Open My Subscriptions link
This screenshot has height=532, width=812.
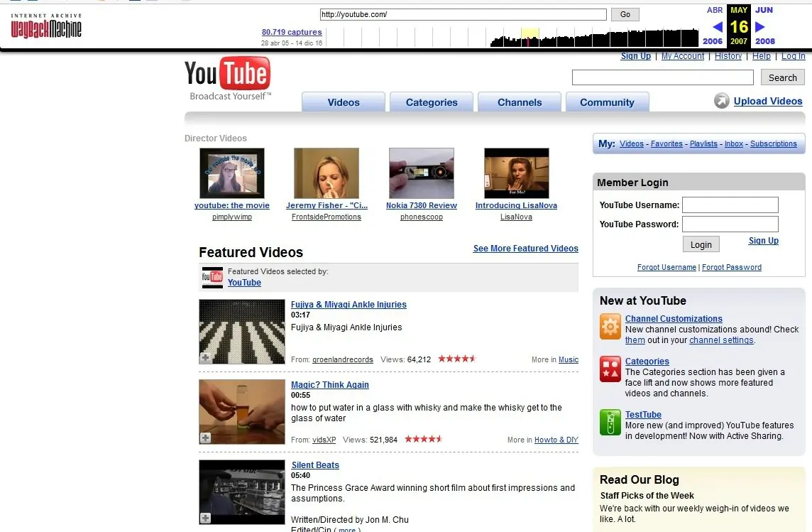point(773,144)
